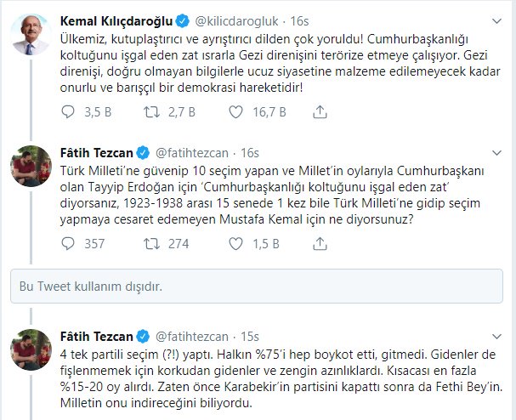The image size is (516, 420).
Task: Reply to Kemal Kılıçdaroğlu's tweet
Action: click(71, 110)
